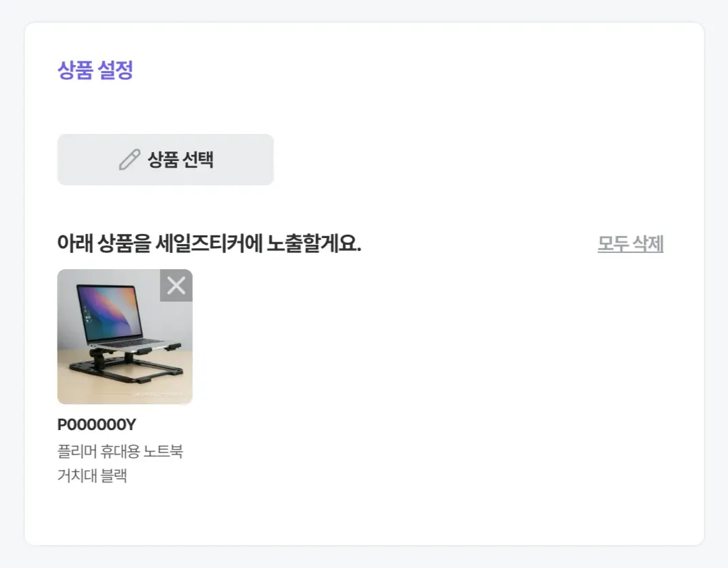Click the words 플리머 휴대용 노트북 under the code
The width and height of the screenshot is (728, 568).
click(x=120, y=451)
